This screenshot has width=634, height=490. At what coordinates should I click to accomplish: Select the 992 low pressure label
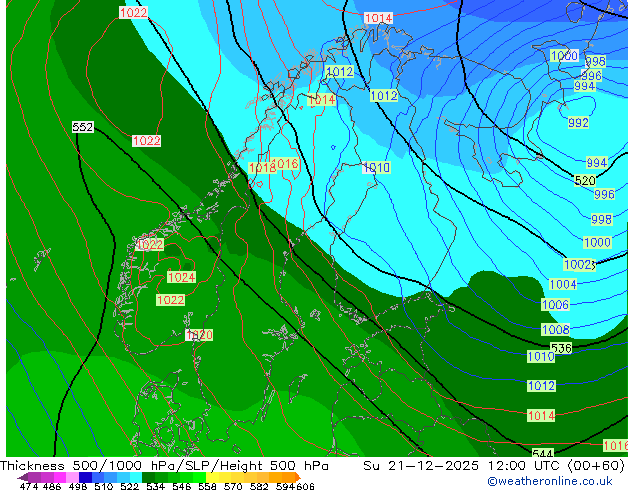coord(578,123)
